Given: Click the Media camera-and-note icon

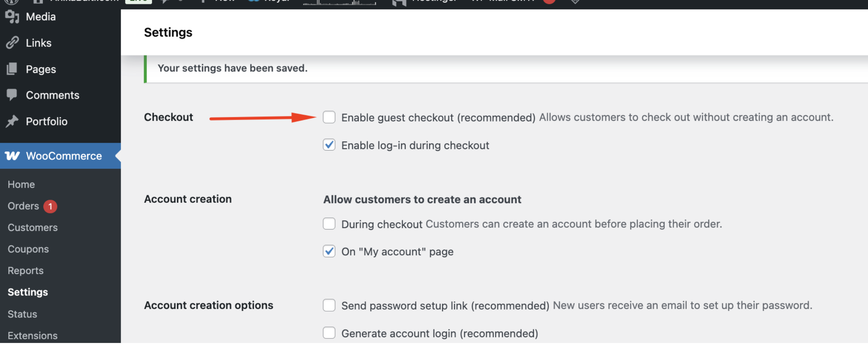Looking at the screenshot, I should [x=12, y=16].
